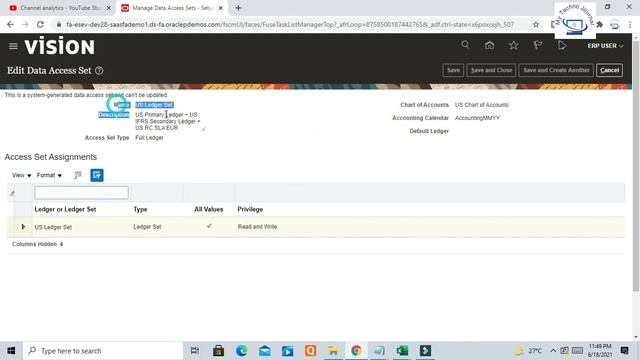The image size is (640, 360).
Task: Switch to Manage Data Access Sets tab
Action: click(171, 8)
